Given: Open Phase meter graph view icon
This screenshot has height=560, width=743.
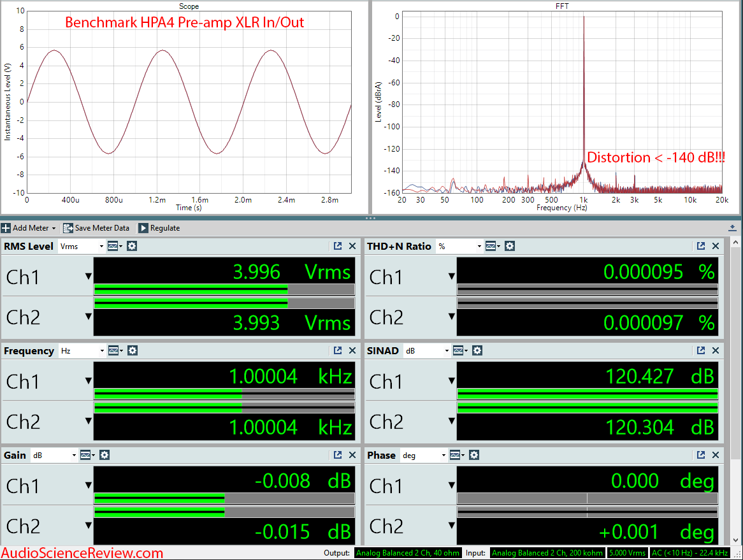Looking at the screenshot, I should click(457, 456).
